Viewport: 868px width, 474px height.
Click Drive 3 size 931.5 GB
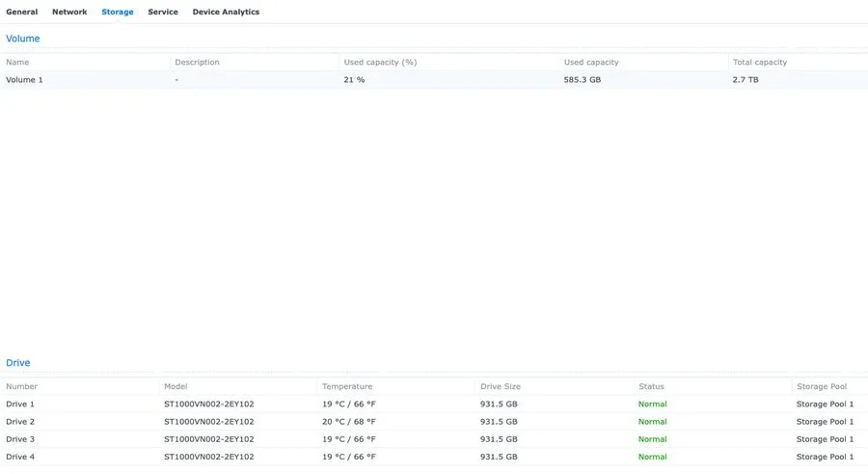[499, 439]
